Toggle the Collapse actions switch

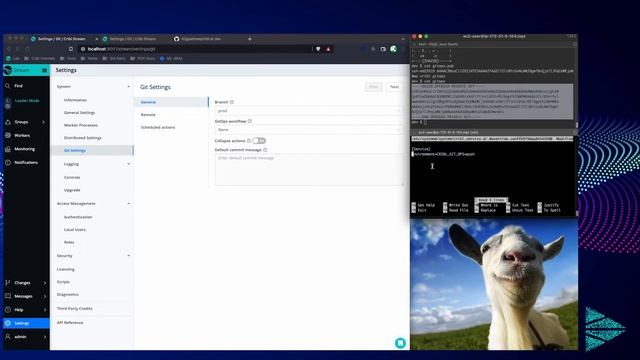(x=259, y=141)
